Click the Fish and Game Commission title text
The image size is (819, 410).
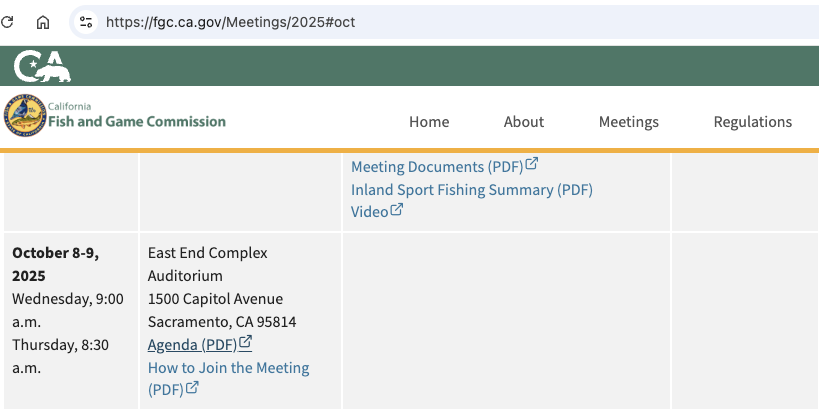pos(137,121)
